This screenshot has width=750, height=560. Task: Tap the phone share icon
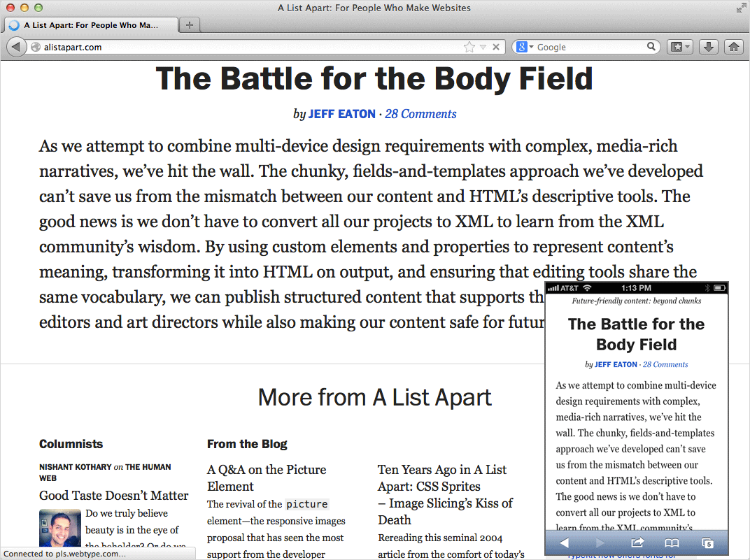[x=637, y=543]
